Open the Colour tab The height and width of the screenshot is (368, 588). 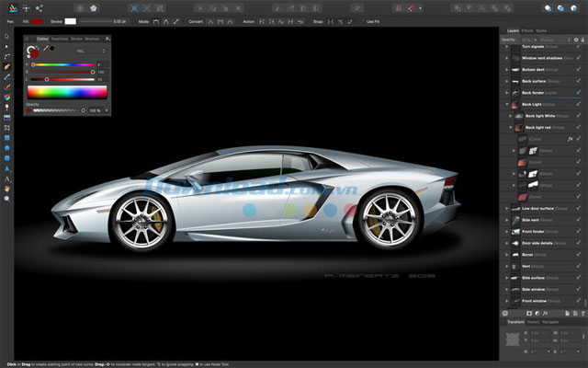click(42, 39)
